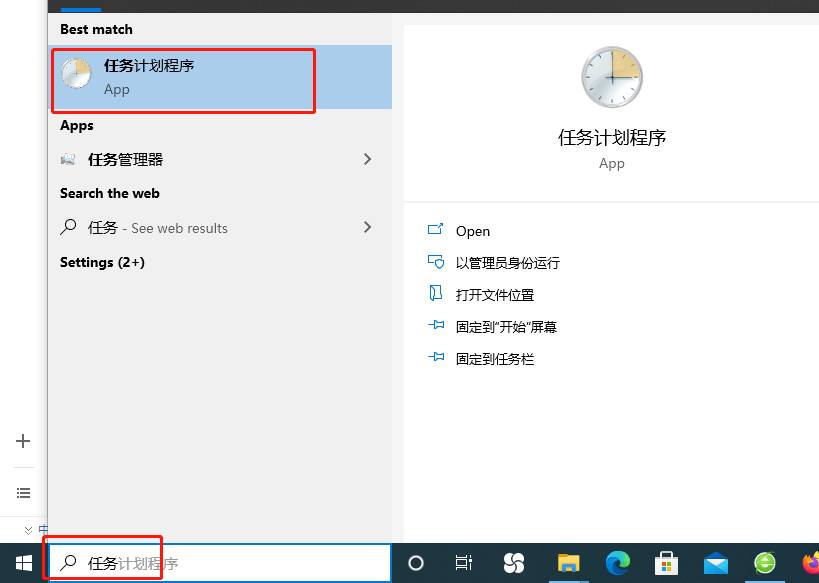Open the Windows Start button
This screenshot has width=819, height=583.
click(24, 563)
